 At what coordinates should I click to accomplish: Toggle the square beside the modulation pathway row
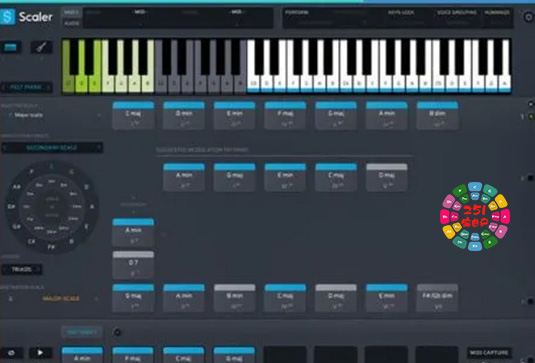click(530, 178)
